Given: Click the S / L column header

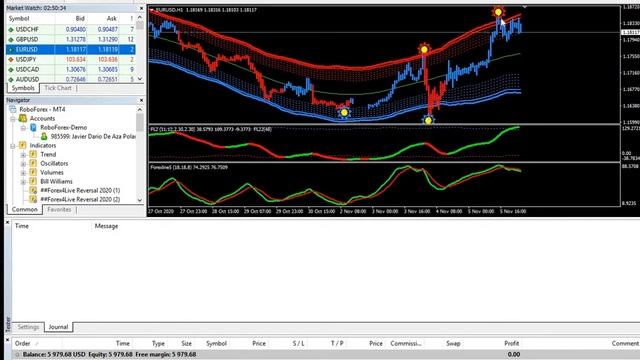Looking at the screenshot, I should pyautogui.click(x=298, y=343).
